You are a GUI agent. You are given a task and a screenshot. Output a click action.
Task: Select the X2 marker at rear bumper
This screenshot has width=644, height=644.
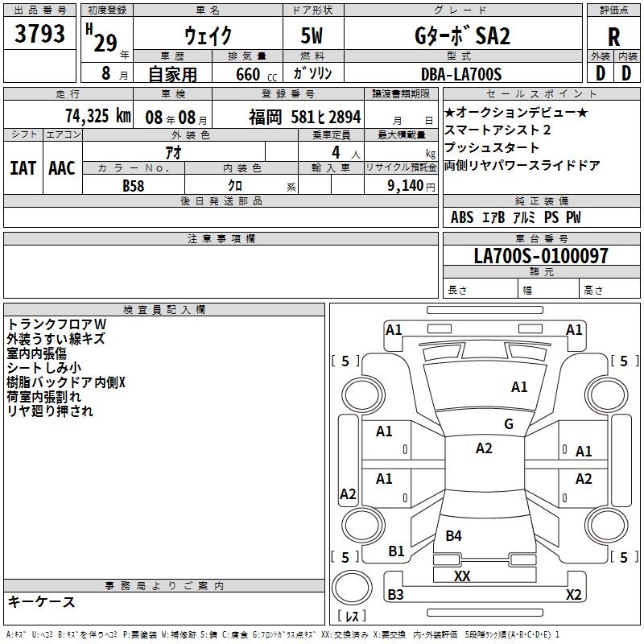tap(573, 595)
